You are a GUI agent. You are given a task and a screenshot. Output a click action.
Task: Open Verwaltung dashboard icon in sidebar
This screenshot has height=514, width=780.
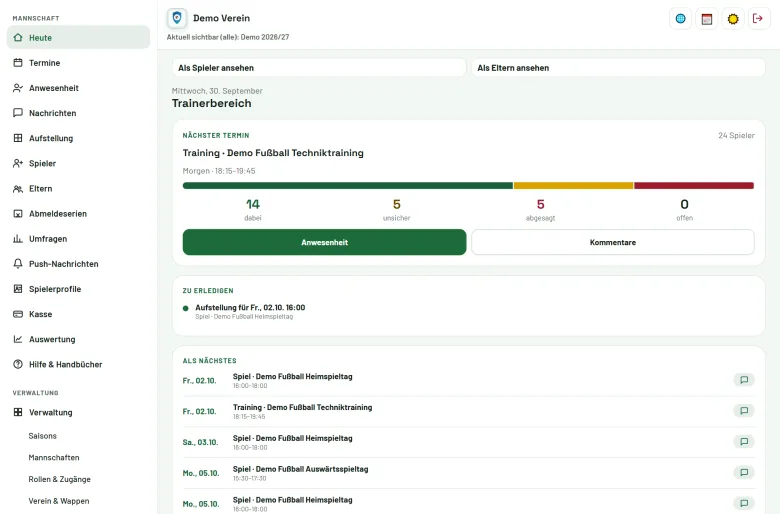pyautogui.click(x=18, y=412)
